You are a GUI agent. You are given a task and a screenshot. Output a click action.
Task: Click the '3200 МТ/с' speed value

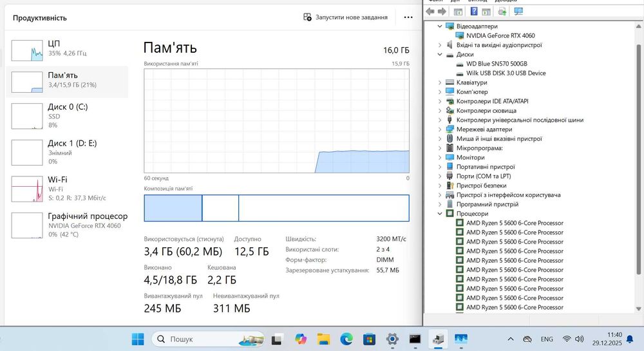coord(391,239)
